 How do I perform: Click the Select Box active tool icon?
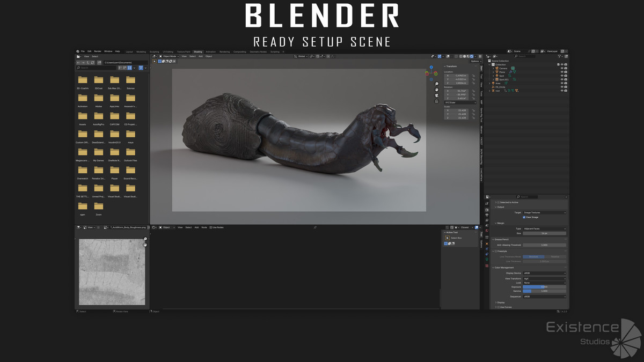(x=447, y=238)
